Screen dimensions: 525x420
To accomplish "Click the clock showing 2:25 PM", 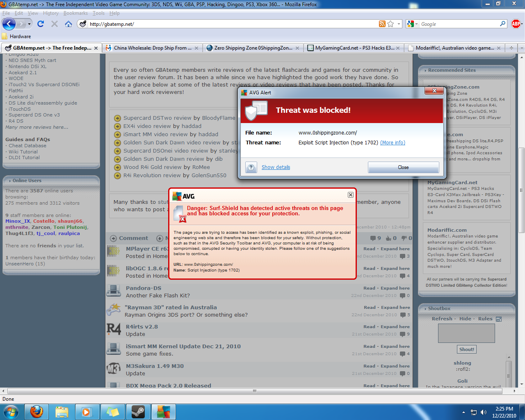I will click(x=504, y=409).
